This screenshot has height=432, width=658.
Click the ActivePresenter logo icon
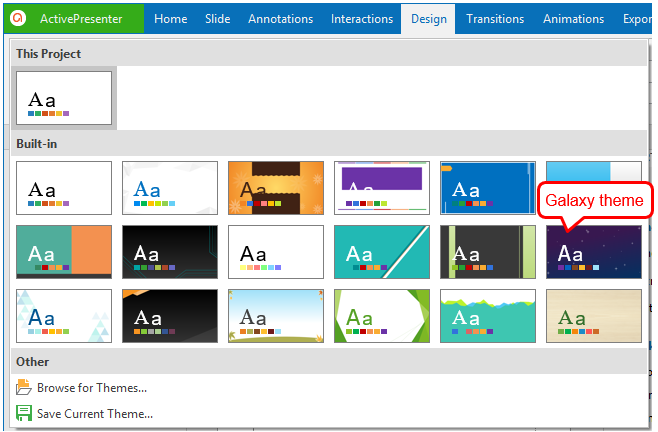point(18,18)
